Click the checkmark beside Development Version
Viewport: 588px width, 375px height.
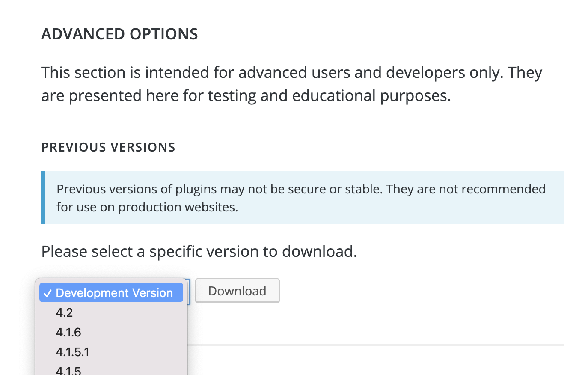pos(48,293)
